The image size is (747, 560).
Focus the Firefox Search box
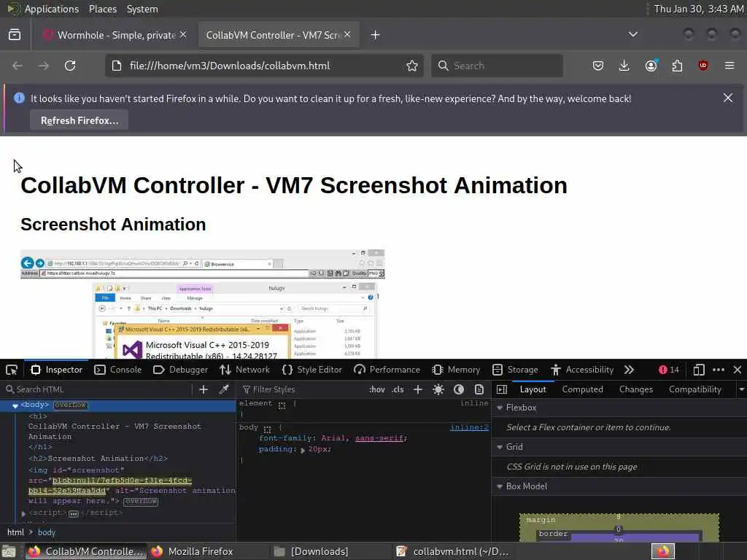click(497, 66)
